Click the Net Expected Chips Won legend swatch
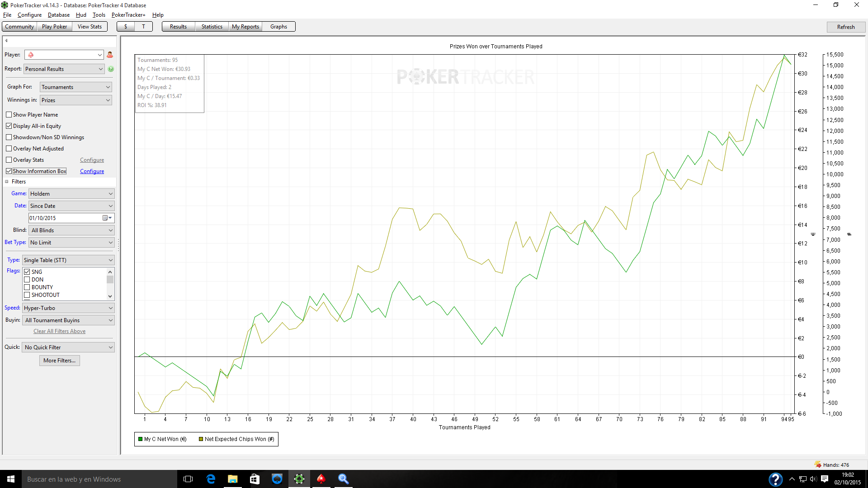 (201, 439)
